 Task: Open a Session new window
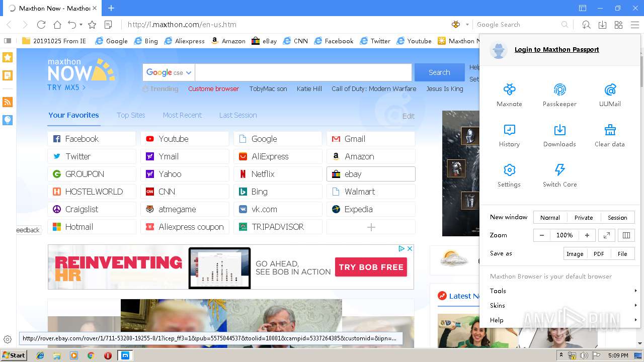617,218
